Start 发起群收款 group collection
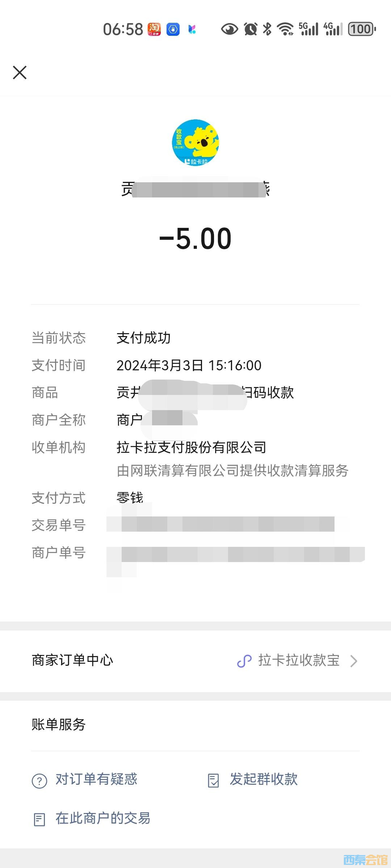The width and height of the screenshot is (391, 868). [264, 779]
